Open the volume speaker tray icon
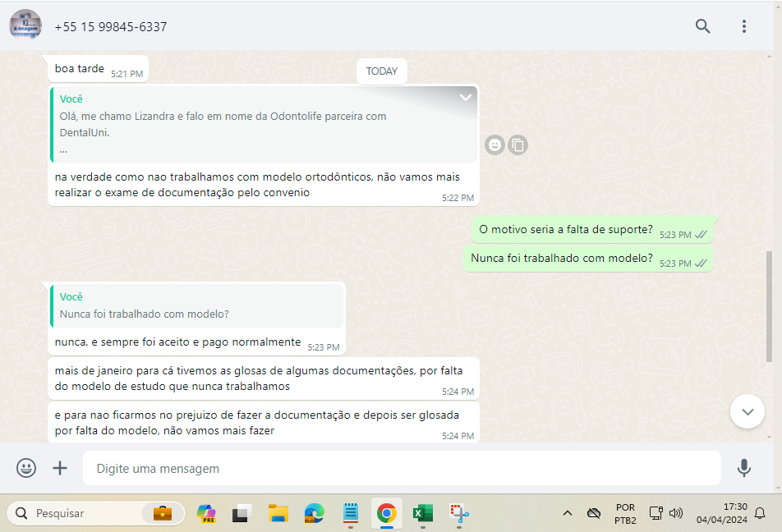 coord(676,513)
